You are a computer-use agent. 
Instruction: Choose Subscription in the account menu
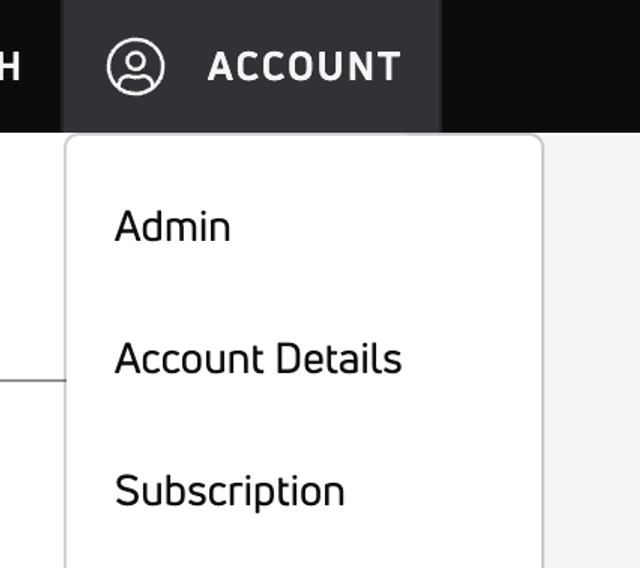230,491
